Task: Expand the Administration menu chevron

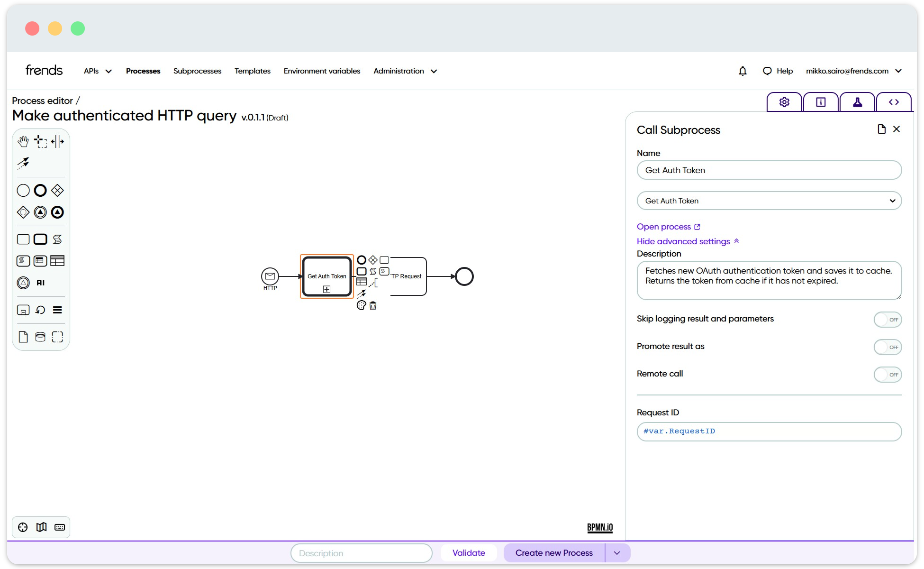Action: pyautogui.click(x=434, y=71)
